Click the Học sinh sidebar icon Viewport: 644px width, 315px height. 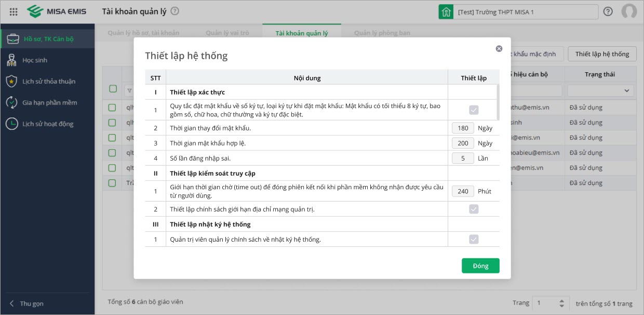click(x=11, y=60)
